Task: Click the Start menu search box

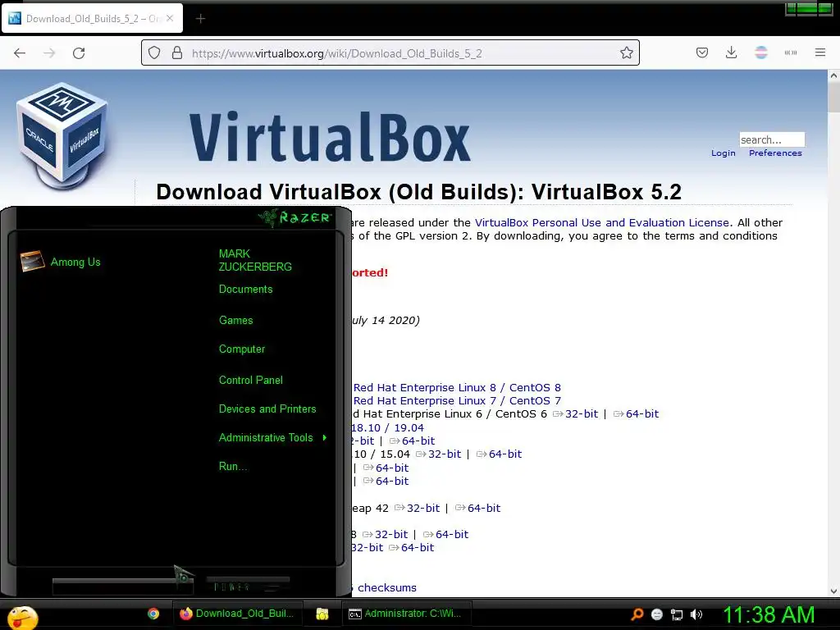Action: pyautogui.click(x=122, y=587)
